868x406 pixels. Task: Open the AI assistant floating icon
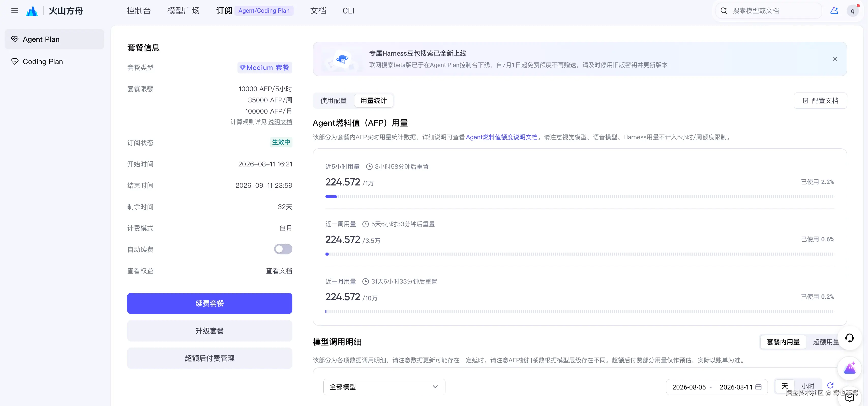(x=849, y=368)
